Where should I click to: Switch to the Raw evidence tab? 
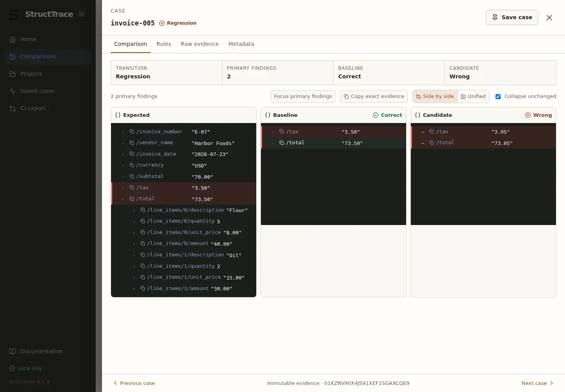(x=200, y=44)
